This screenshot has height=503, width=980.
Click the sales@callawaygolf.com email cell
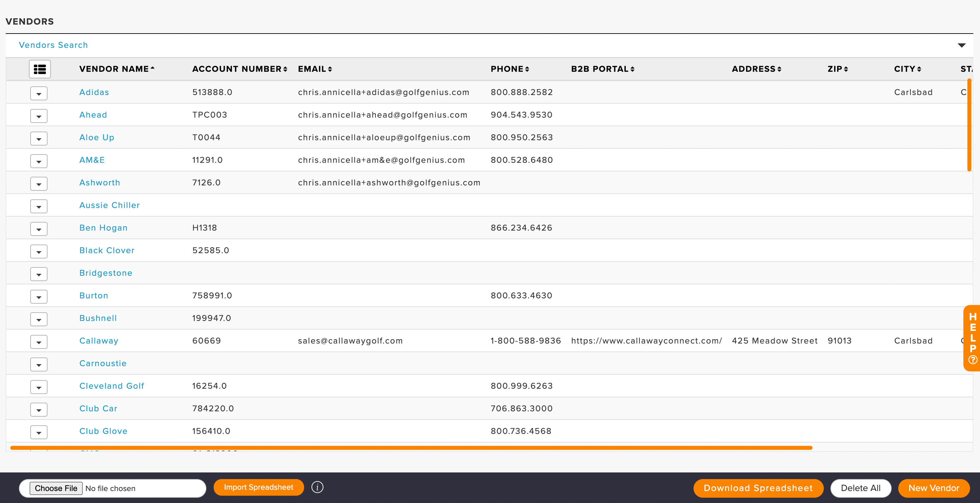(350, 341)
